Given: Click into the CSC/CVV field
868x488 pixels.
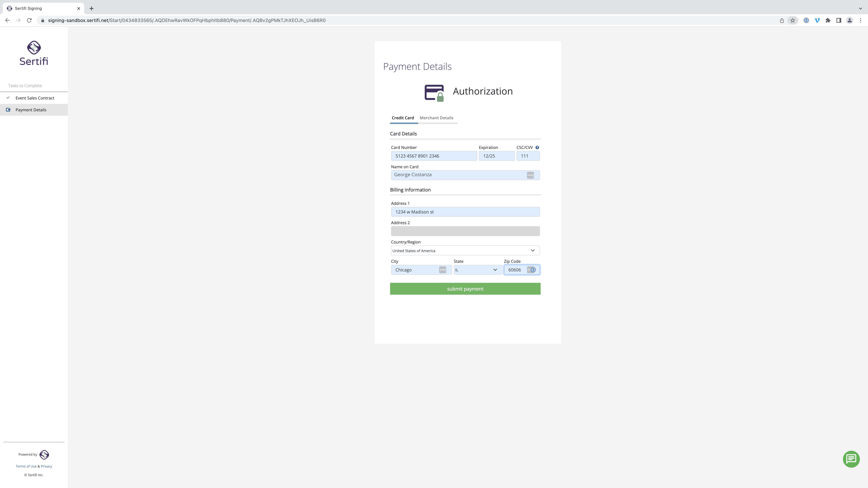Looking at the screenshot, I should pos(528,156).
